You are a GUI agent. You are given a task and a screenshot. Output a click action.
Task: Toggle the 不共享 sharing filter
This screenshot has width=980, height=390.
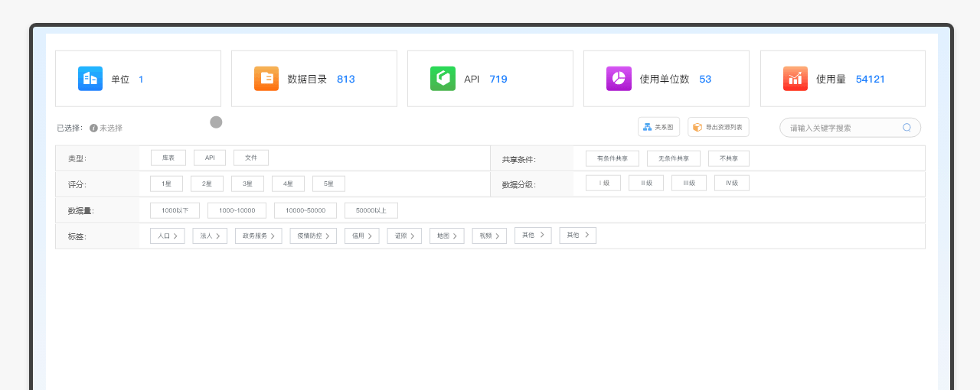pos(729,158)
